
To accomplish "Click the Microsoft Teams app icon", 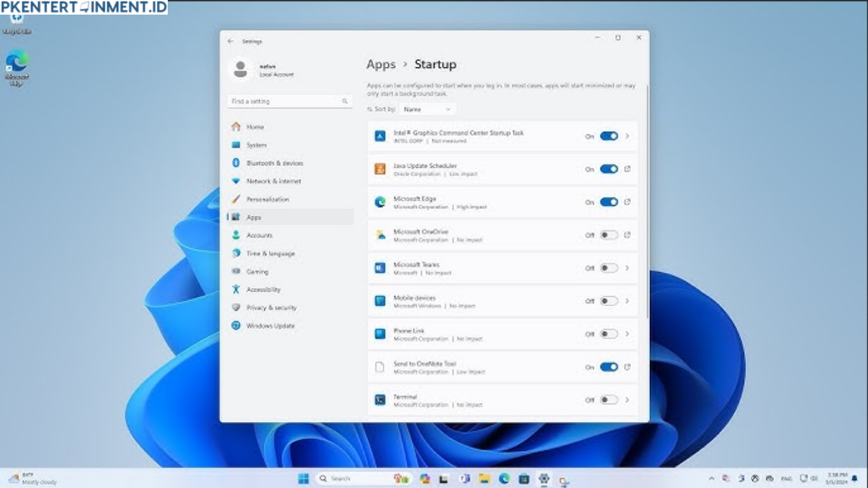I will click(x=380, y=268).
